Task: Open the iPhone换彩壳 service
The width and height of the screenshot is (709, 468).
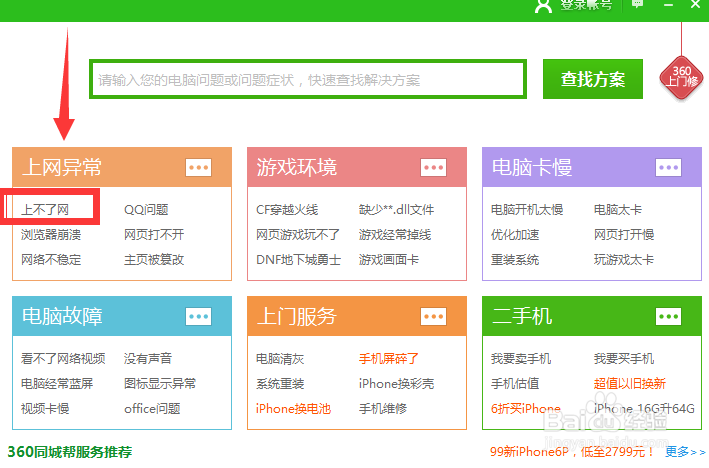Action: (397, 383)
